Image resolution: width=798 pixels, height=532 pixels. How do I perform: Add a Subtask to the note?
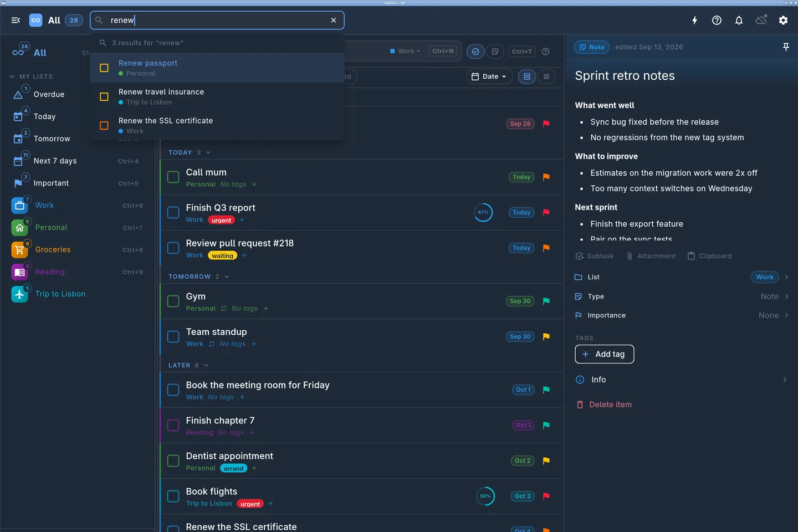[595, 256]
